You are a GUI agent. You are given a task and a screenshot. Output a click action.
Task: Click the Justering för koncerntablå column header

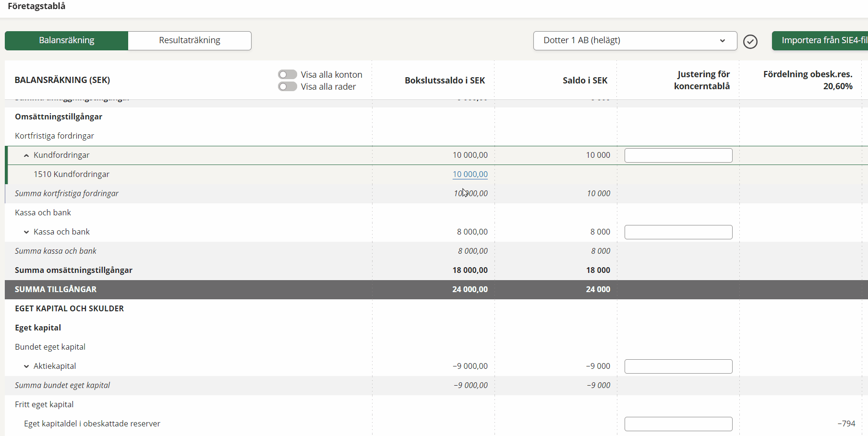tap(701, 80)
